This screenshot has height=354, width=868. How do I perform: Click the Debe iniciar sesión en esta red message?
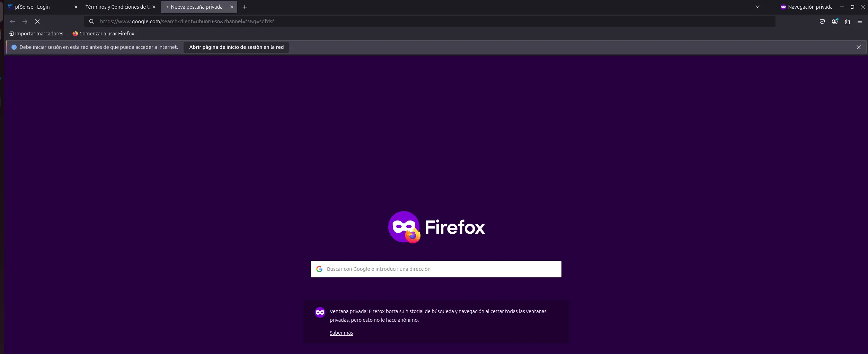point(99,47)
